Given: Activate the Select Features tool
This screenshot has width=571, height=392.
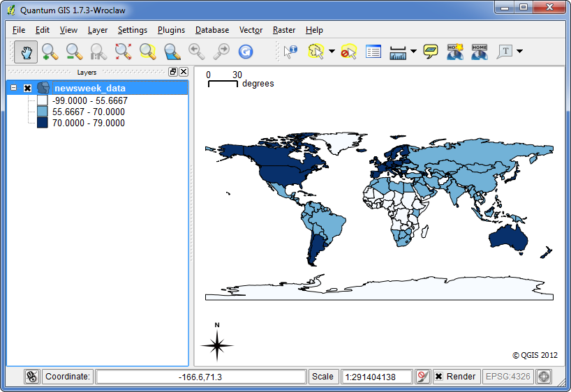Looking at the screenshot, I should click(x=316, y=52).
